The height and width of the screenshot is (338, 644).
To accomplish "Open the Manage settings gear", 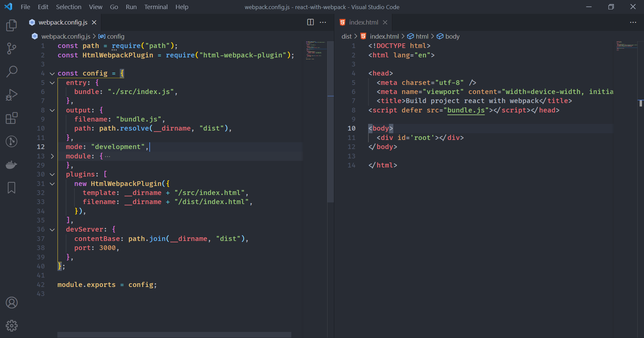I will (x=12, y=326).
